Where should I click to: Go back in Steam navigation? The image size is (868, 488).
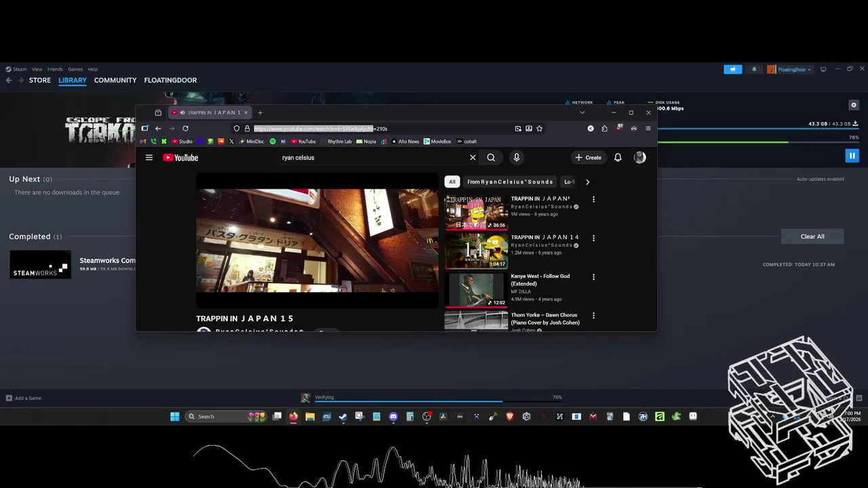pos(9,80)
